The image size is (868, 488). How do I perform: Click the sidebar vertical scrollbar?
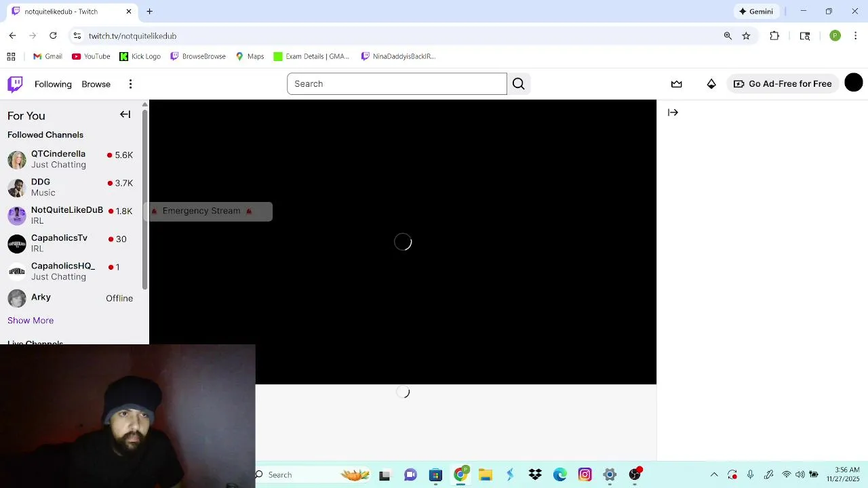(x=144, y=199)
